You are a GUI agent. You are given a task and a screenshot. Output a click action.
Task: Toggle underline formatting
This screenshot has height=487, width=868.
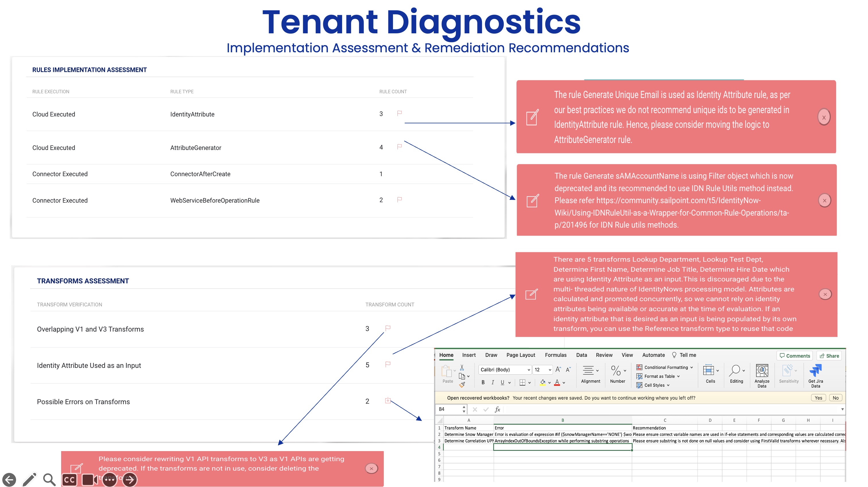coord(502,382)
